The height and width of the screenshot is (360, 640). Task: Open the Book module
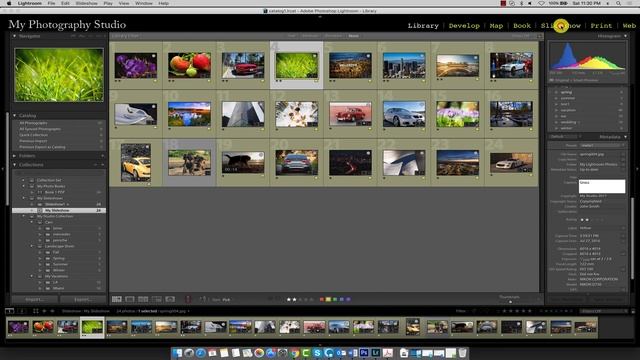522,25
